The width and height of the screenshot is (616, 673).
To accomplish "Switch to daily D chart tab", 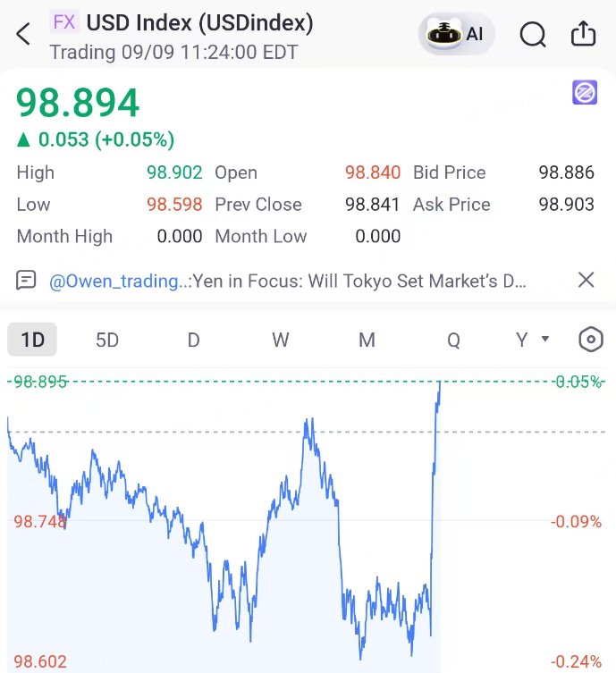I will (194, 340).
